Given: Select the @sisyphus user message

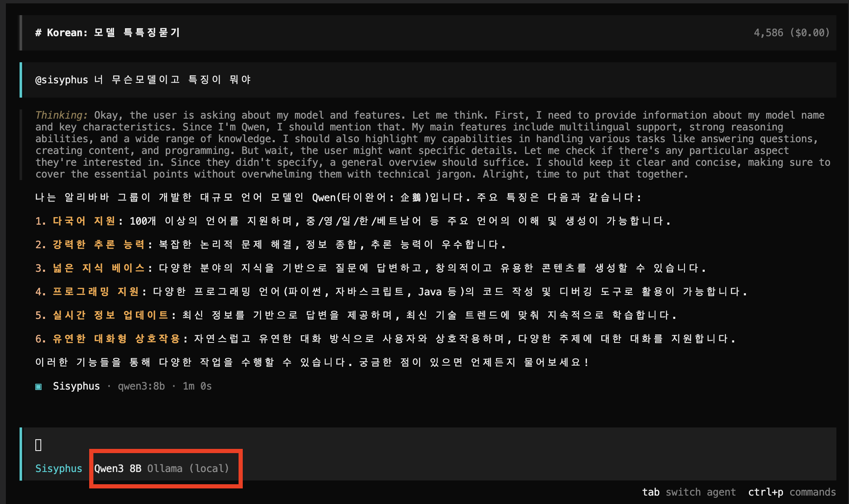Looking at the screenshot, I should tap(143, 80).
